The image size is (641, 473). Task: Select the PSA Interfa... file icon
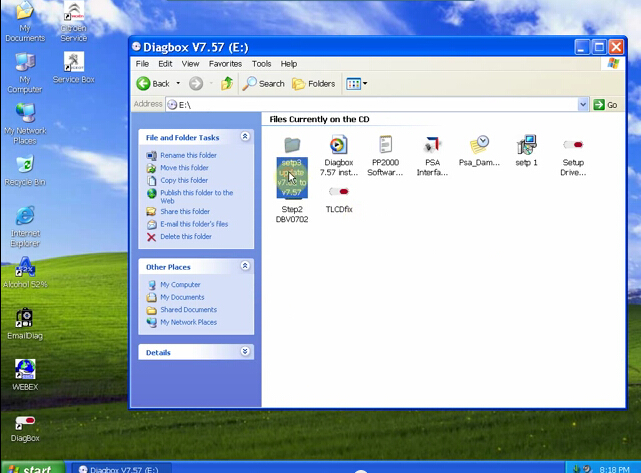pos(432,156)
